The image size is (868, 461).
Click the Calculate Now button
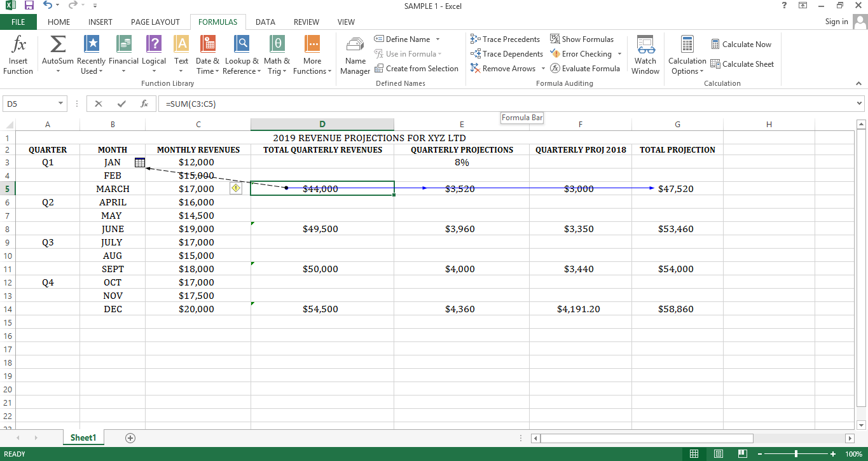(741, 44)
